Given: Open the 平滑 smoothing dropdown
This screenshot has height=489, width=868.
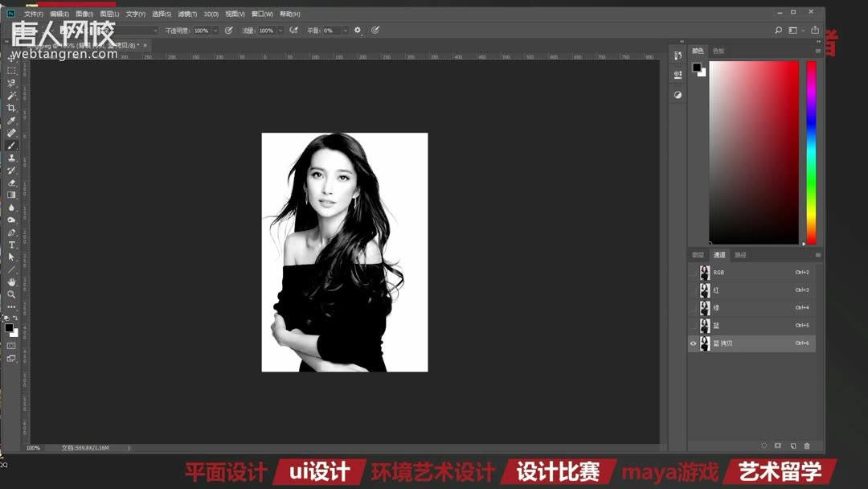Looking at the screenshot, I should (x=344, y=30).
